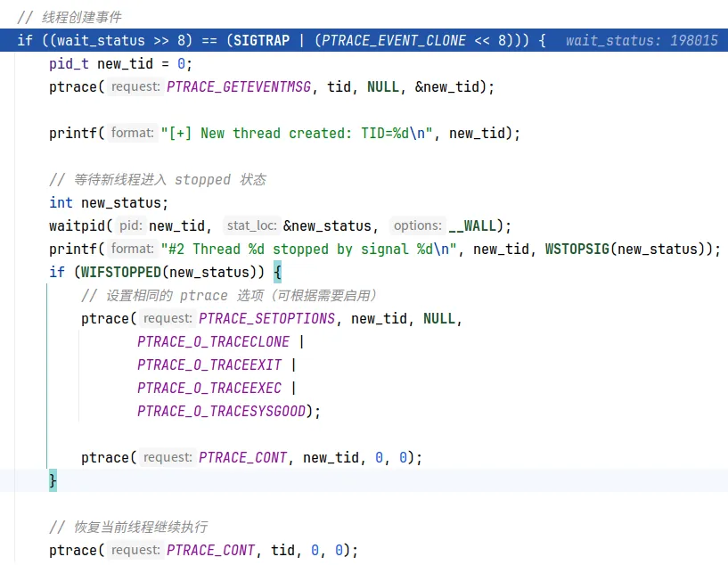Screen dimensions: 728x565
Task: Click pid_t type in new_tid declaration
Action: pos(69,63)
